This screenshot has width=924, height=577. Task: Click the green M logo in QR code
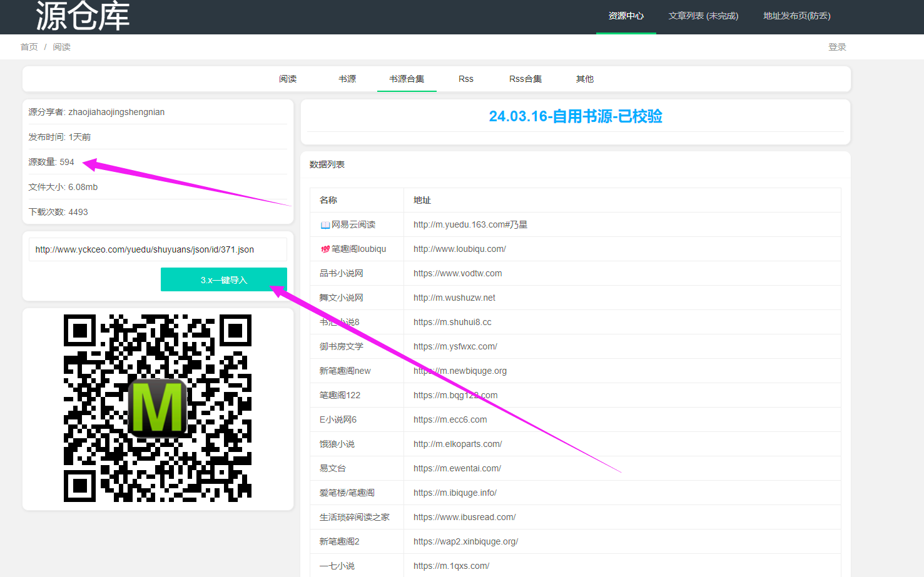tap(158, 407)
